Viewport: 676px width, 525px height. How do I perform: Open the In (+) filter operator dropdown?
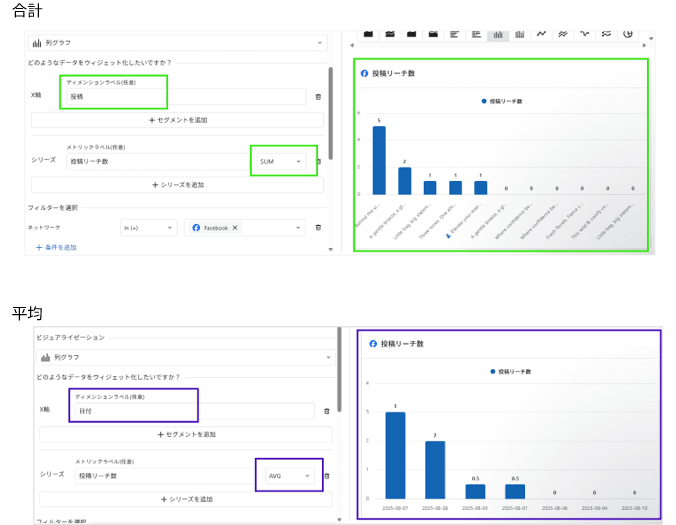(148, 228)
